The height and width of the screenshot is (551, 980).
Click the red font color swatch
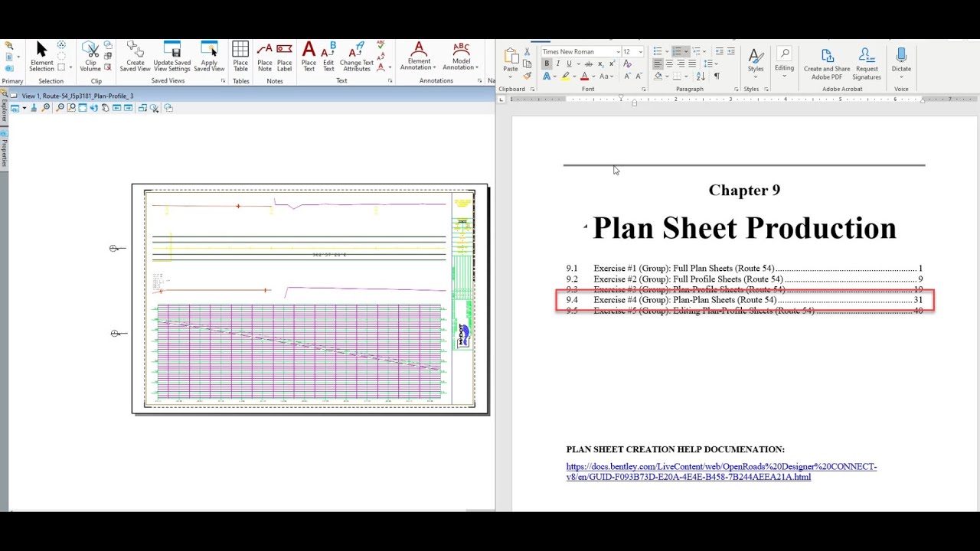coord(584,77)
